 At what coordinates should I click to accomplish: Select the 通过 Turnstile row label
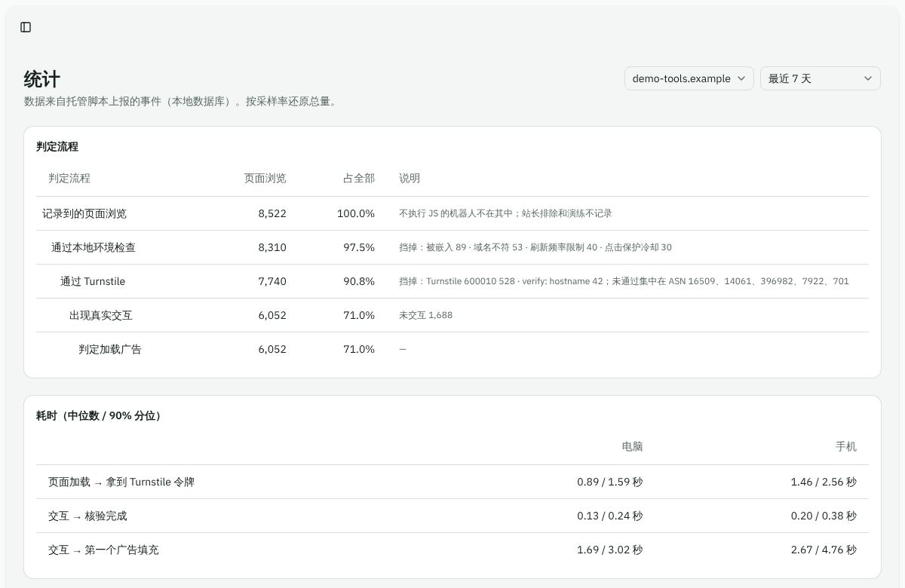93,281
